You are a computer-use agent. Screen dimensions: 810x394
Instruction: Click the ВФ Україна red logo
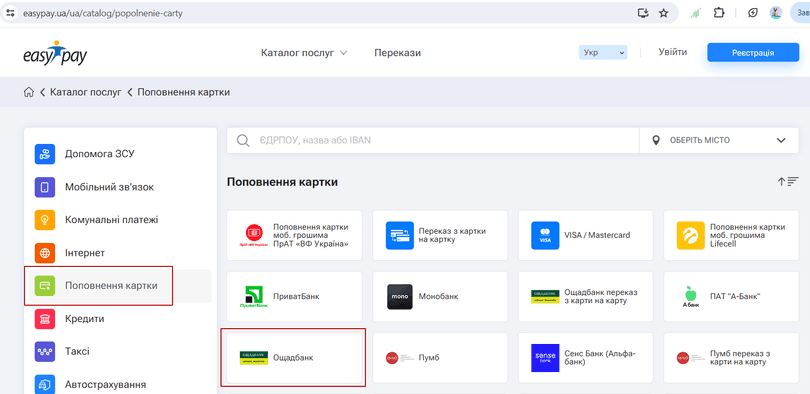pos(254,235)
